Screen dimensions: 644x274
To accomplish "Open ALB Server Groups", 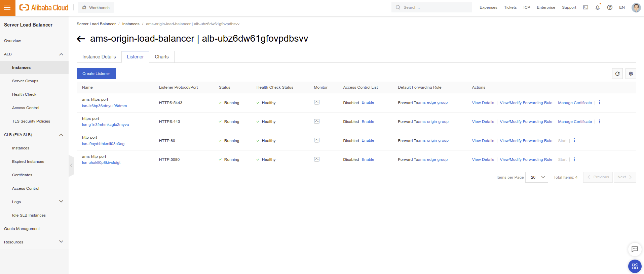I will 25,81.
